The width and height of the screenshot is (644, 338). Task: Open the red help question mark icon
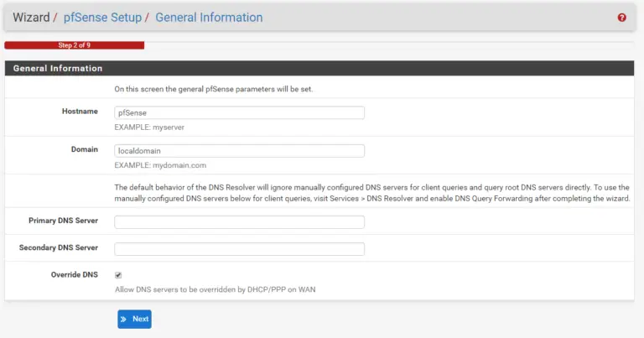(x=622, y=18)
